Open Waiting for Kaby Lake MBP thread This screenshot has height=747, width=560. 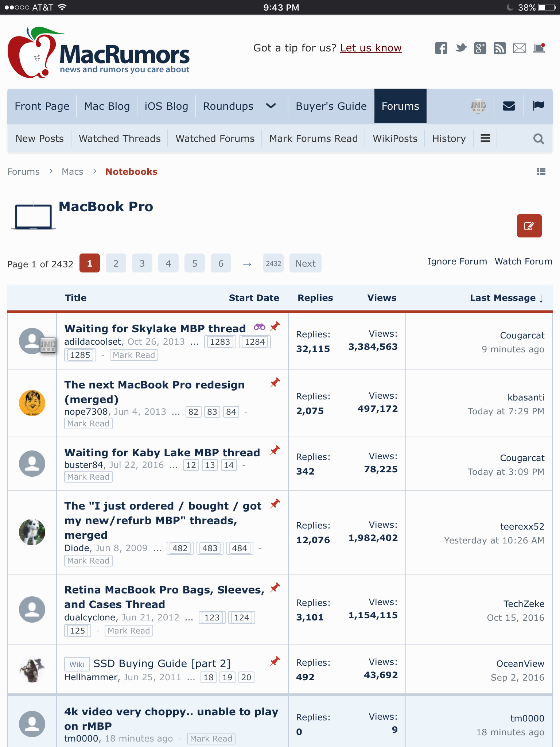point(162,453)
